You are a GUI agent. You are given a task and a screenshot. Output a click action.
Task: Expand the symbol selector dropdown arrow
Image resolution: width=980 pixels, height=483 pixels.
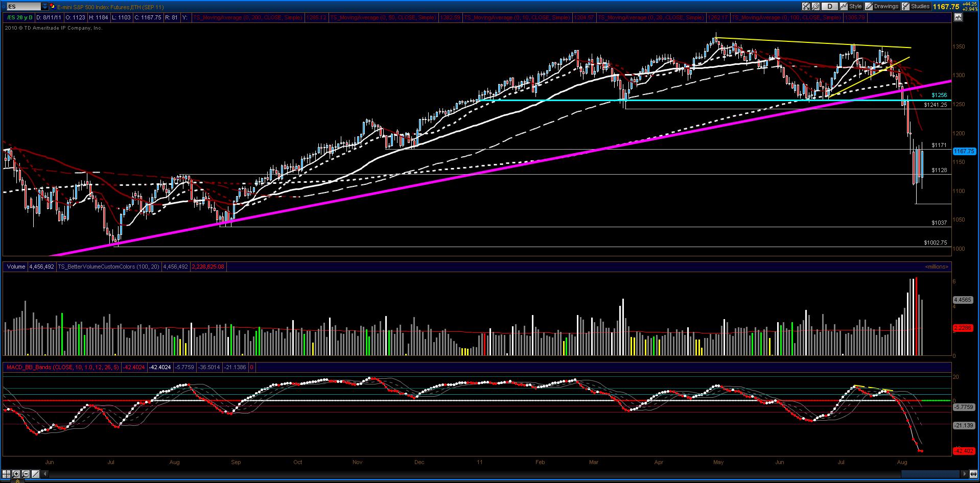45,7
